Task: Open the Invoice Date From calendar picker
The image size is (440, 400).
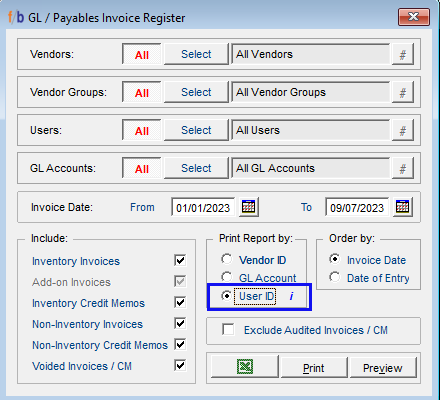Action: coord(248,207)
